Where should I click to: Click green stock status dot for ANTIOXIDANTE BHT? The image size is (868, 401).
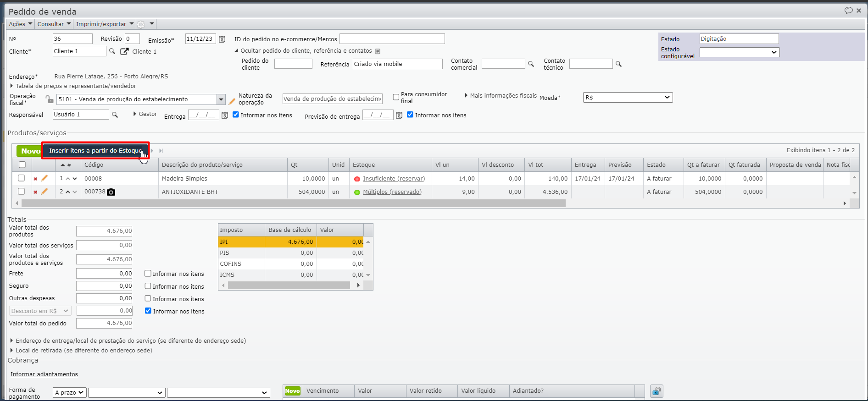pyautogui.click(x=357, y=192)
